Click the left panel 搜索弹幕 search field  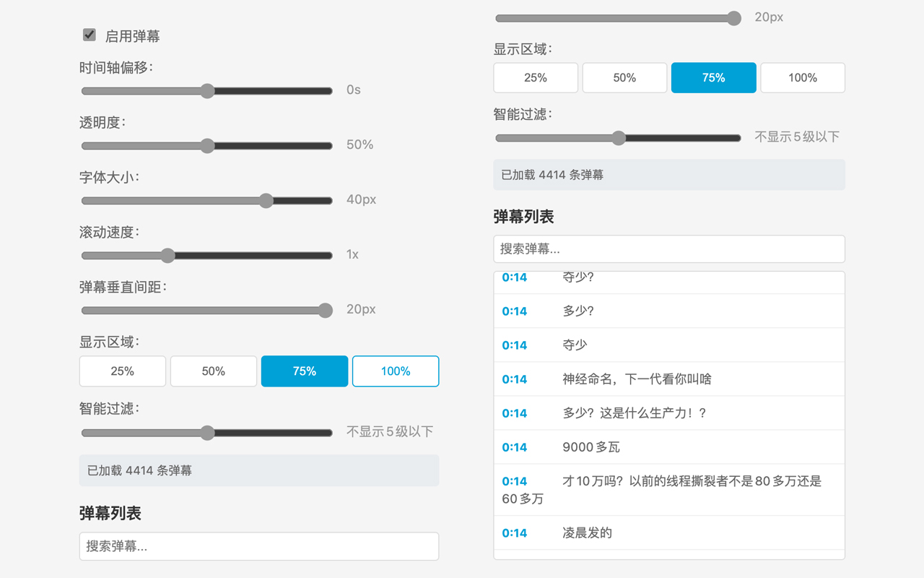point(259,546)
